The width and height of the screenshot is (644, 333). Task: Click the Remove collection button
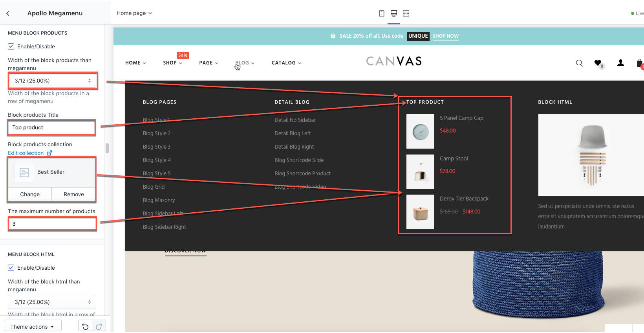coord(74,194)
